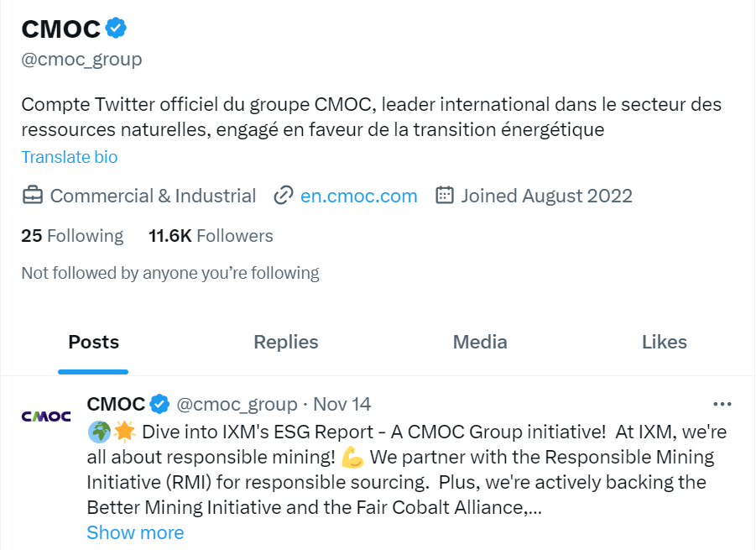Click the verified badge beside the CMOC profile name
This screenshot has width=756, height=550.
click(x=116, y=29)
